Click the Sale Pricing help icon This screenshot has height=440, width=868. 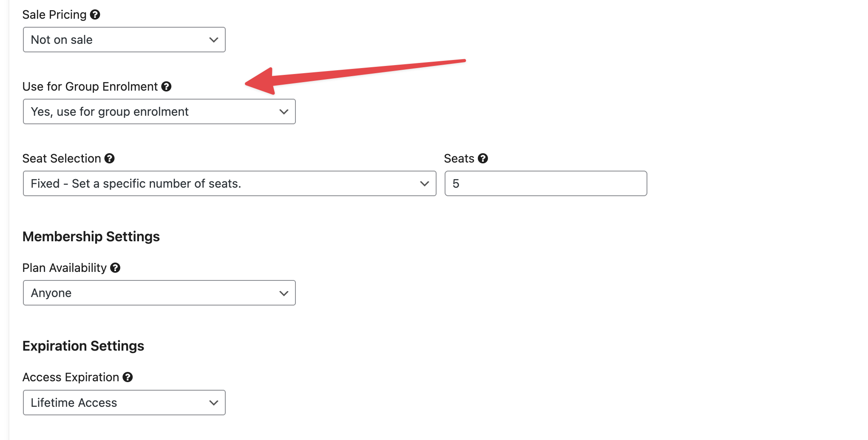click(95, 14)
